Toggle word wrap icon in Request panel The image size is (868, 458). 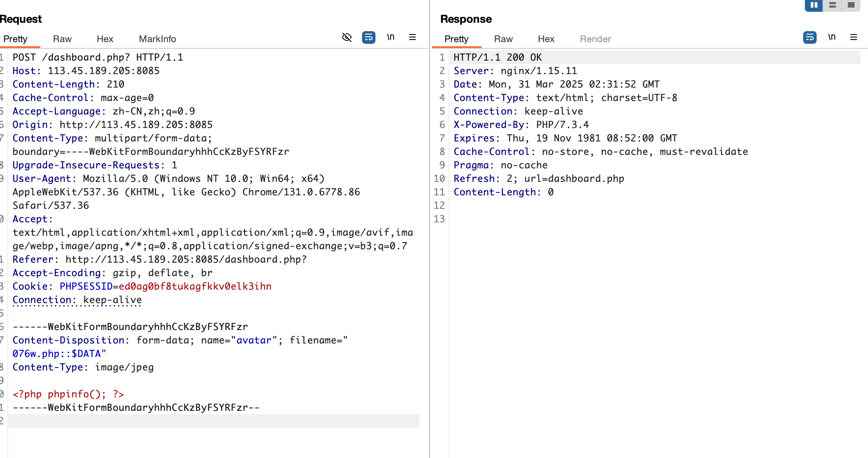[368, 37]
